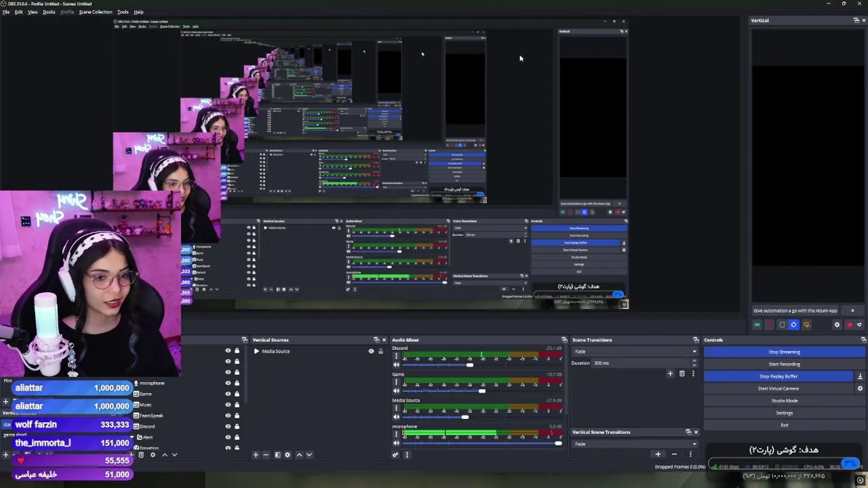Toggle visibility of the microphone source
868x488 pixels.
coord(228,383)
